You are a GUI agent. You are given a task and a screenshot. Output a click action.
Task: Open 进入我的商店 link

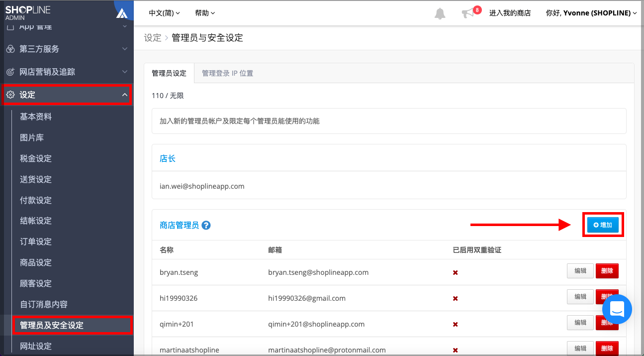click(x=510, y=13)
